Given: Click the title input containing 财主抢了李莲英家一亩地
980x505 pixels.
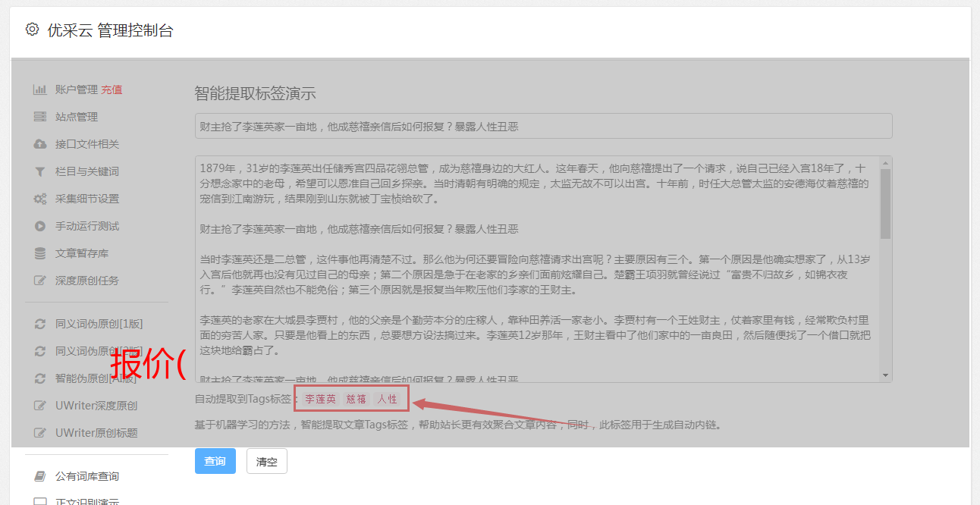Looking at the screenshot, I should (543, 126).
